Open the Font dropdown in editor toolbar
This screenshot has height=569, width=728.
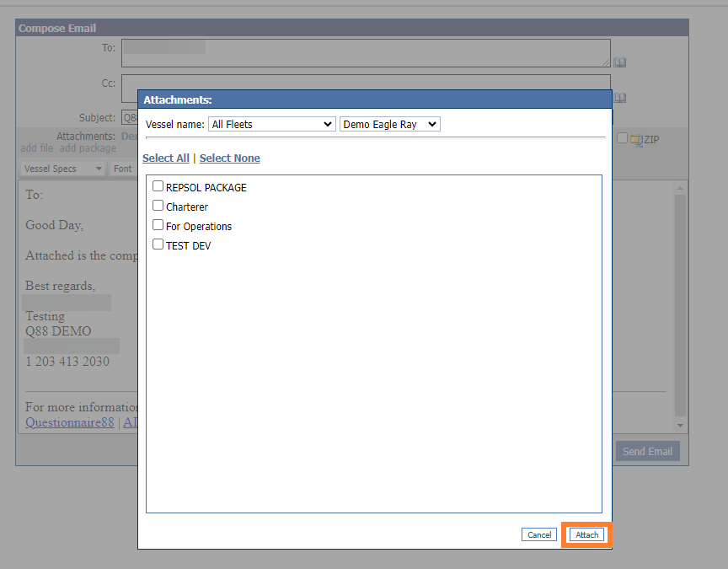[x=123, y=169]
